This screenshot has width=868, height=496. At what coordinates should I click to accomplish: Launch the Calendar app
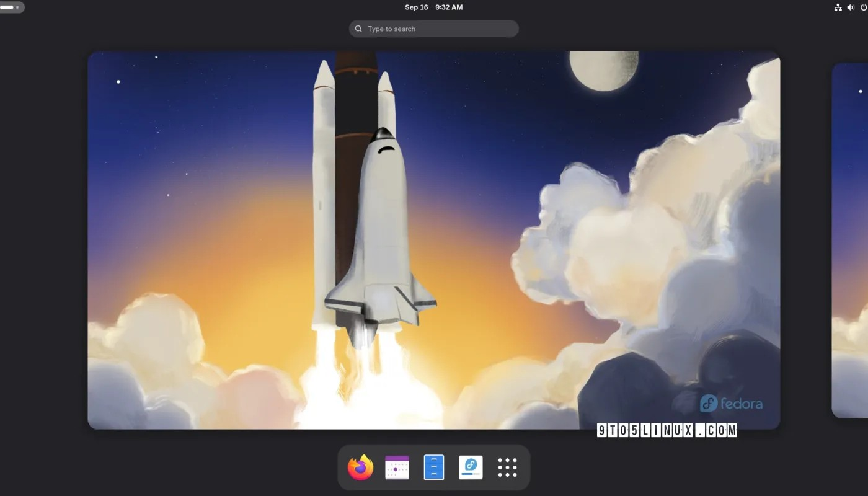[397, 467]
